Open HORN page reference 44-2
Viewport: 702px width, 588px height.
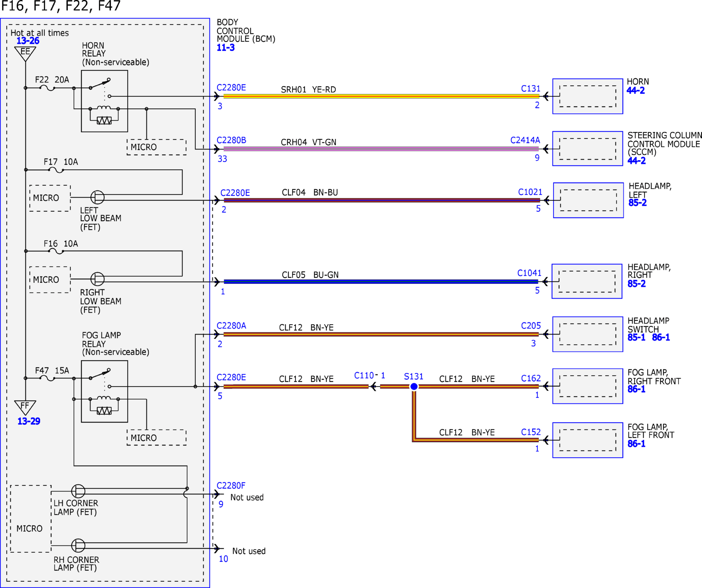pyautogui.click(x=635, y=90)
